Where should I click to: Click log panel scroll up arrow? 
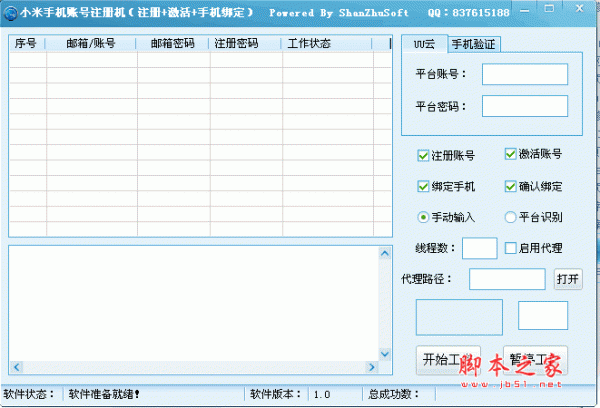pos(385,253)
